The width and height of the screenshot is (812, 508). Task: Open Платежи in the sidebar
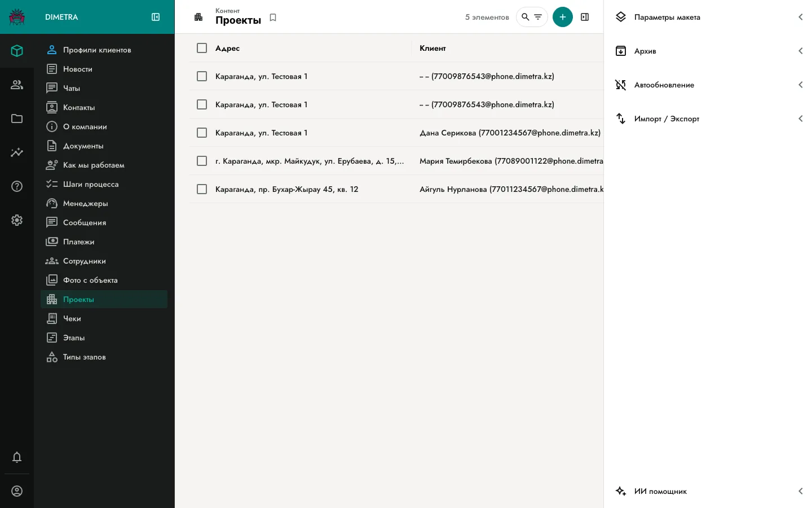click(104, 242)
